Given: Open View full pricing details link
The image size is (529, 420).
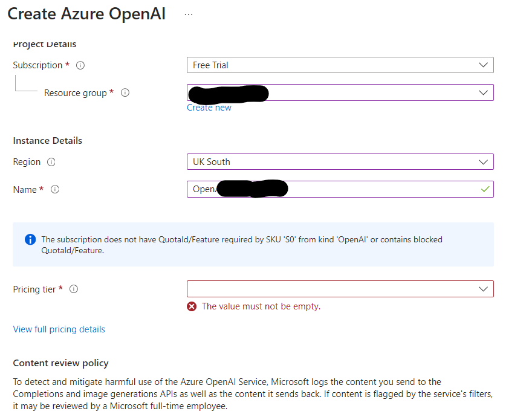Looking at the screenshot, I should click(x=59, y=329).
